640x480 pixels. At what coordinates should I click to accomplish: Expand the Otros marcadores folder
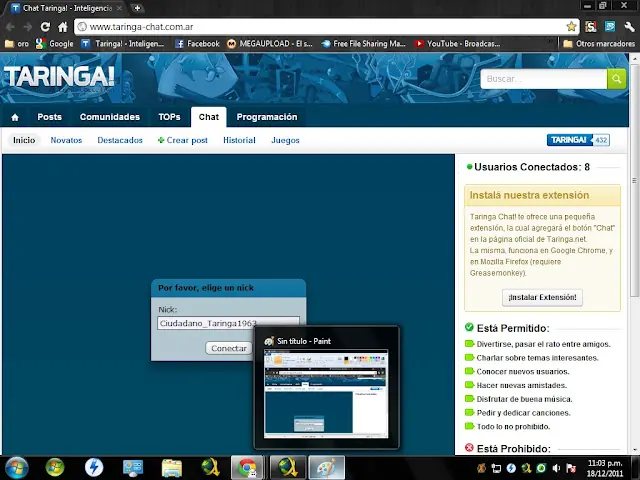[x=599, y=44]
